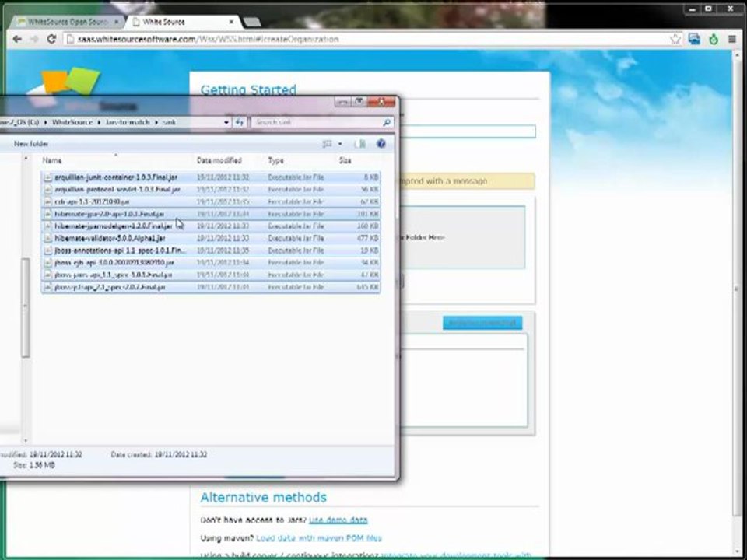
Task: Click the blue screen extension icon in toolbar
Action: pyautogui.click(x=694, y=39)
